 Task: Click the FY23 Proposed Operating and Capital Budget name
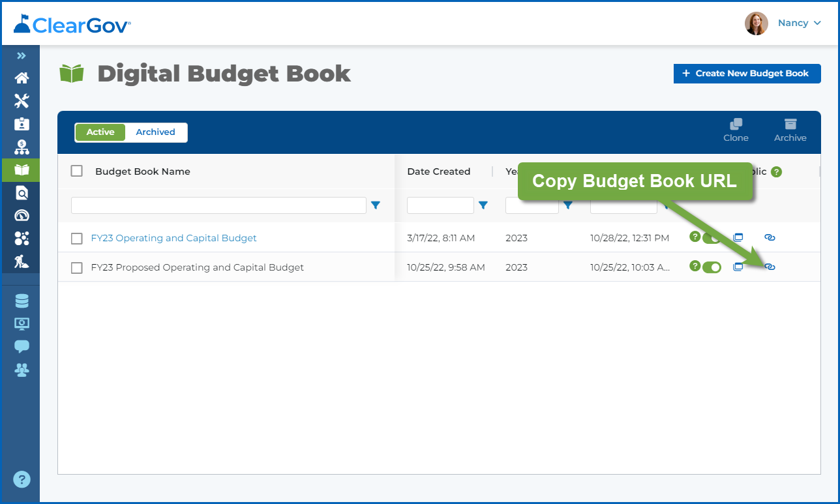[x=198, y=267]
